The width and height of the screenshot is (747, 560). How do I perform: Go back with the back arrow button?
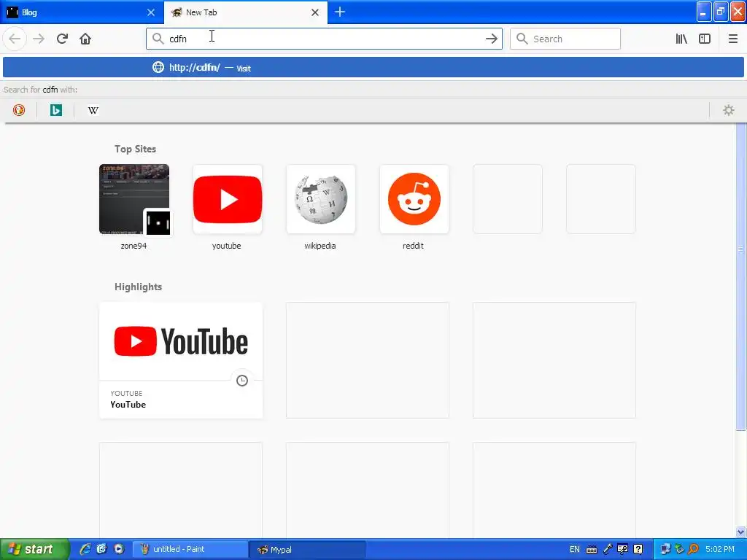tap(15, 39)
